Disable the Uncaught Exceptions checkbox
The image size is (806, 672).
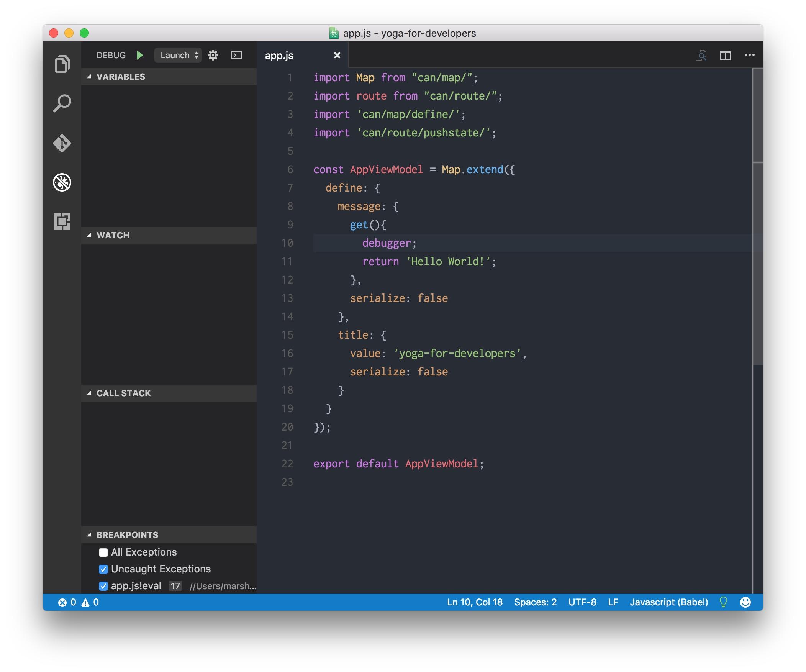point(103,570)
